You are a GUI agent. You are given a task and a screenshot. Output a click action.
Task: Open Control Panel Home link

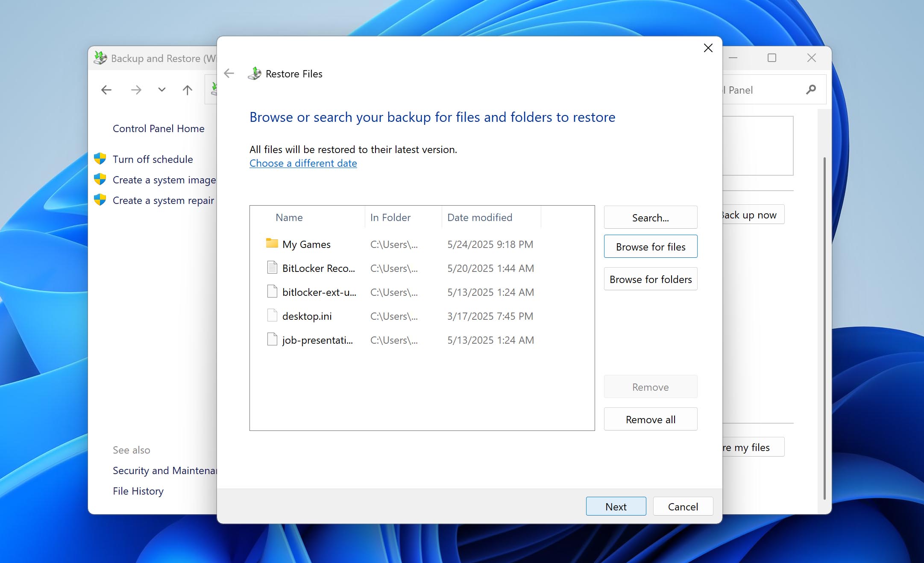(158, 129)
